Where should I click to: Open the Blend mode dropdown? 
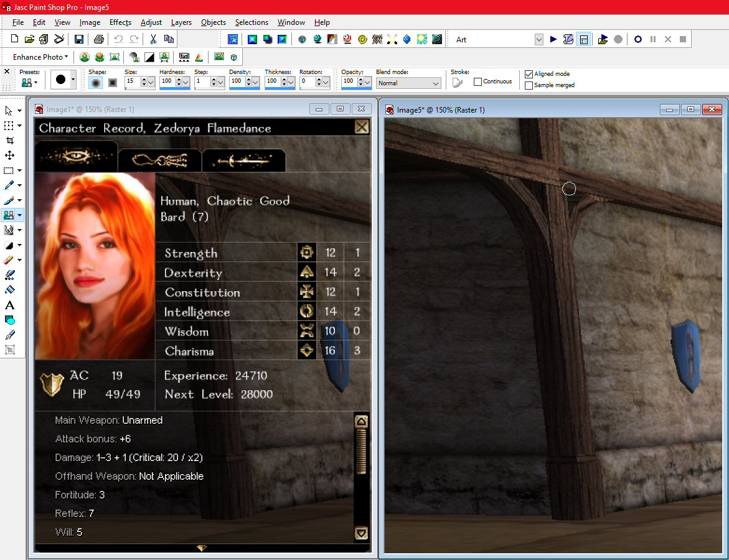coord(408,83)
